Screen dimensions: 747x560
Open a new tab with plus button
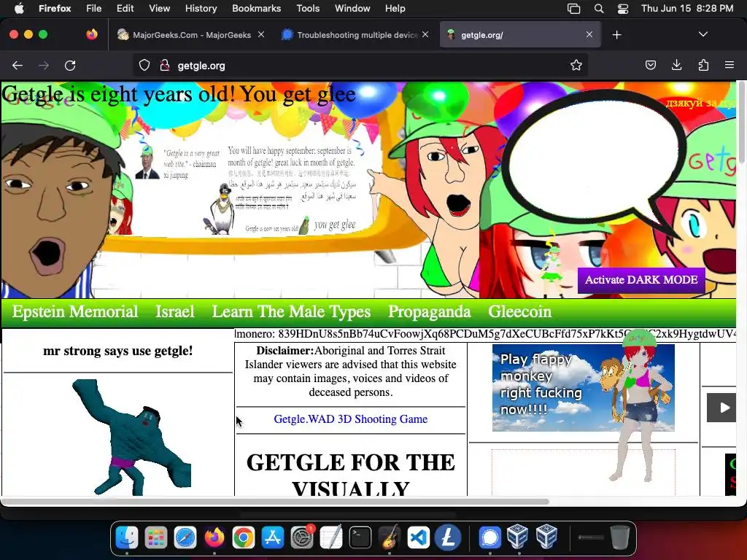pos(617,35)
